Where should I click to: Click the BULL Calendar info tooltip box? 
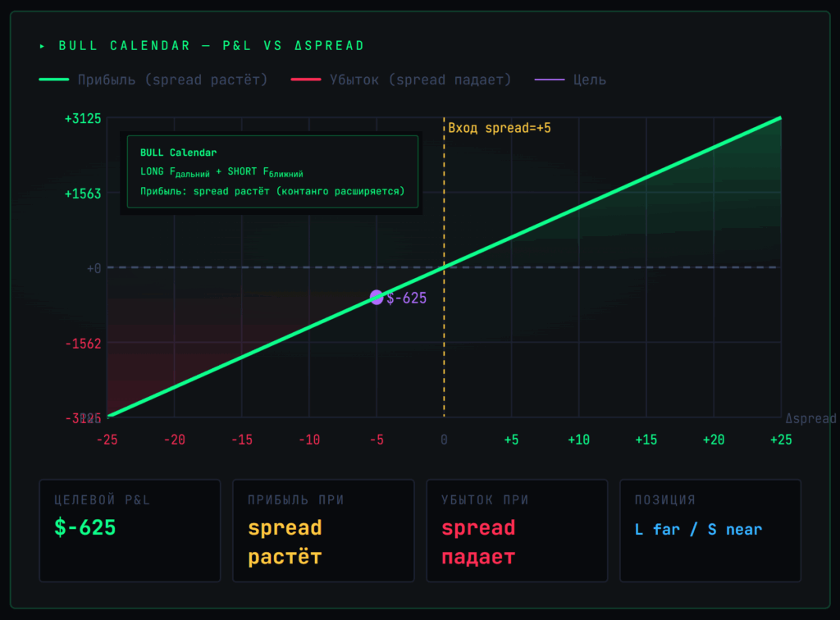272,171
